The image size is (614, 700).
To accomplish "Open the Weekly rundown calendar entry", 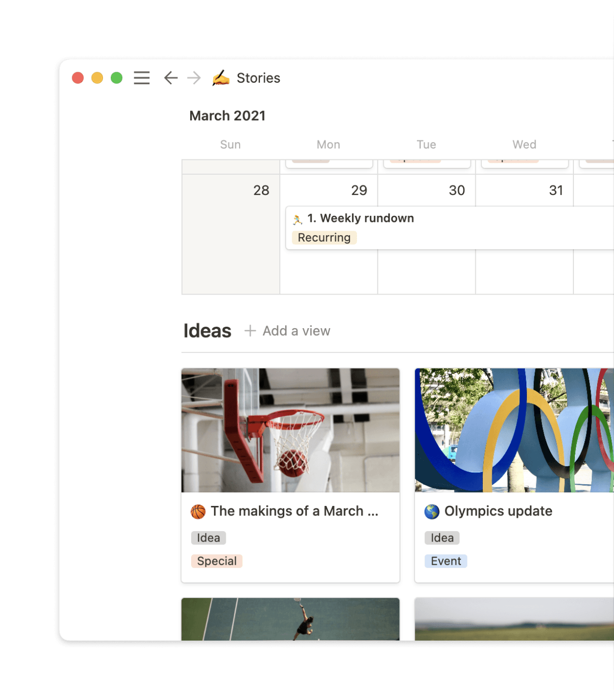I will pos(360,218).
